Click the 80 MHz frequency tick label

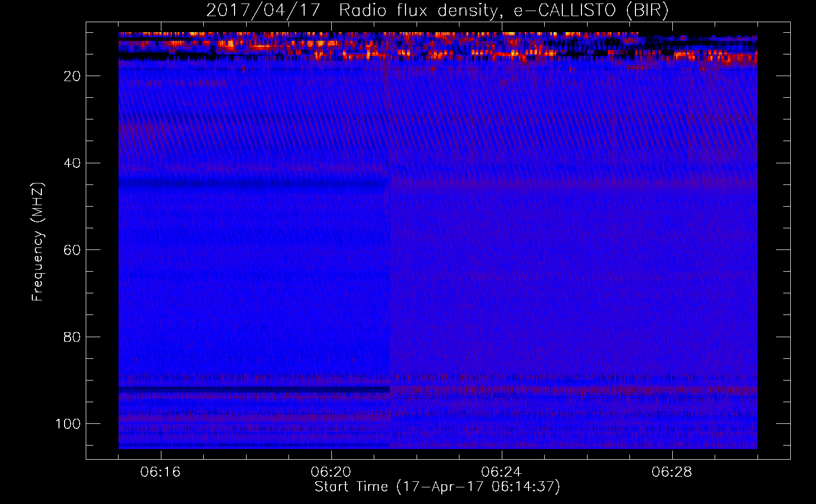(x=73, y=337)
